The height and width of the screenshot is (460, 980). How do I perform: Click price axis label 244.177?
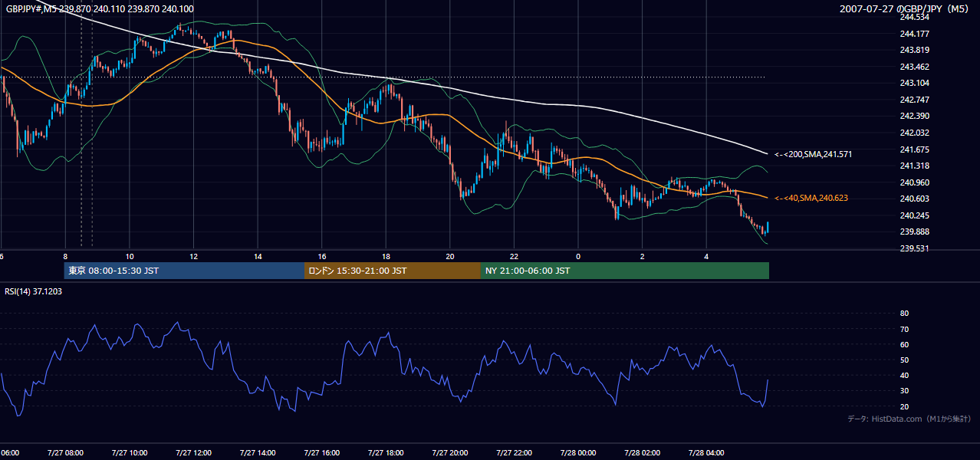915,34
